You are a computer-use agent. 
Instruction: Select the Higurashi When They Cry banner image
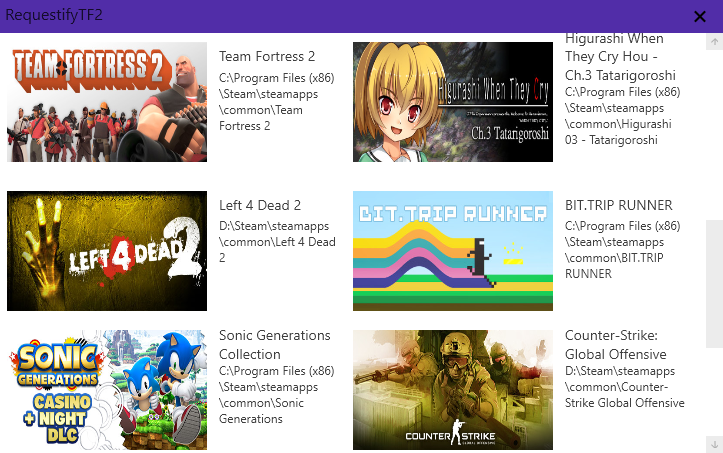[x=453, y=102]
